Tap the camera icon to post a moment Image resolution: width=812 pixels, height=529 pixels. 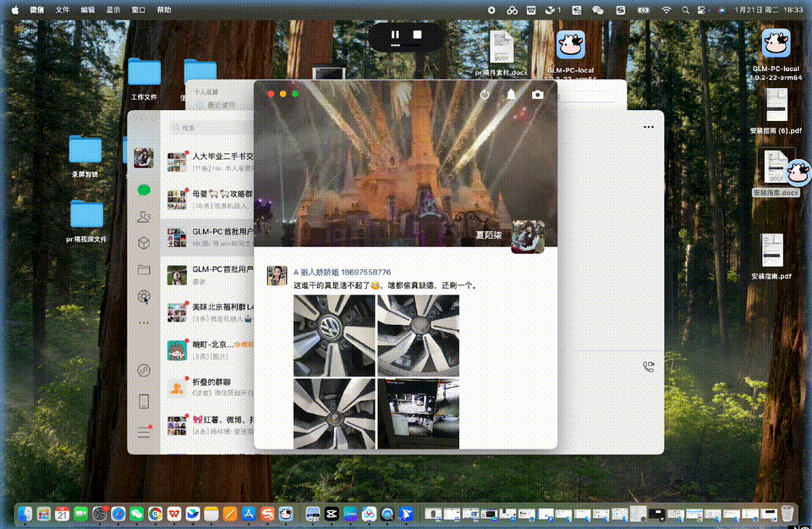[538, 94]
